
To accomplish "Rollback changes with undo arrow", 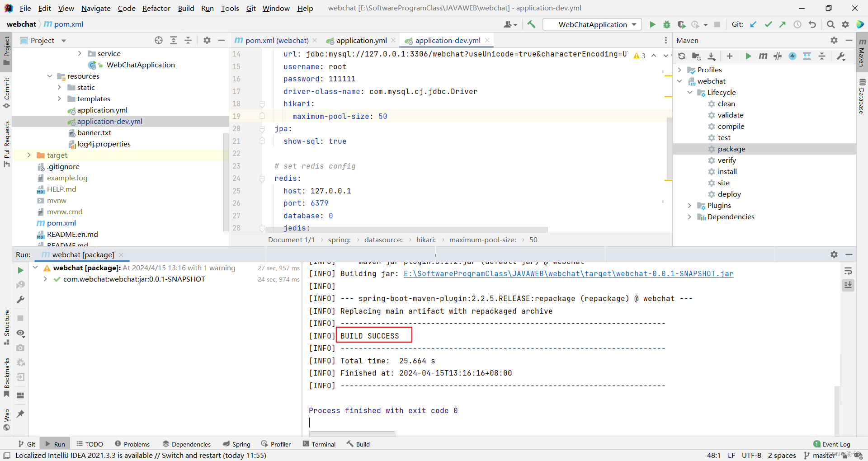I will pyautogui.click(x=812, y=24).
